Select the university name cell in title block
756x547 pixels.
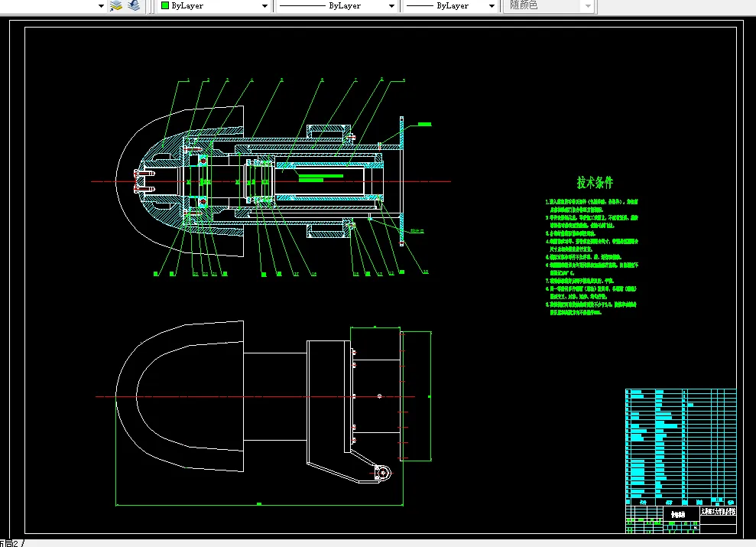pyautogui.click(x=718, y=510)
